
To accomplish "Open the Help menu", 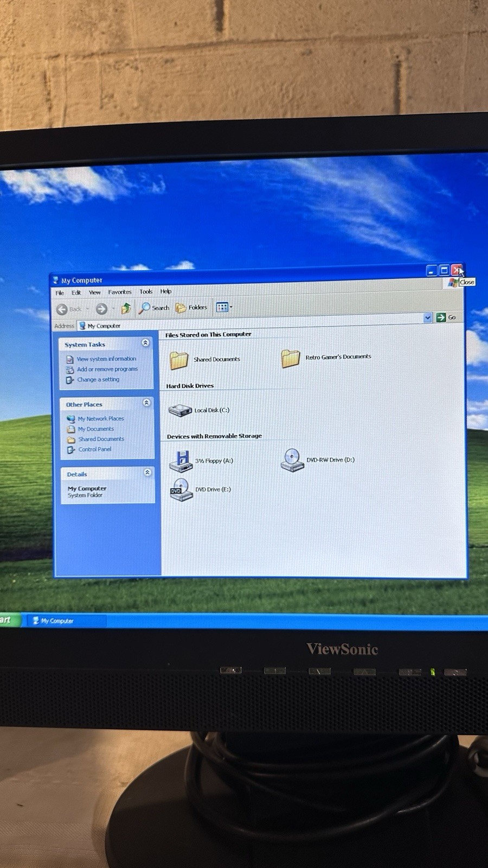I will pos(166,291).
